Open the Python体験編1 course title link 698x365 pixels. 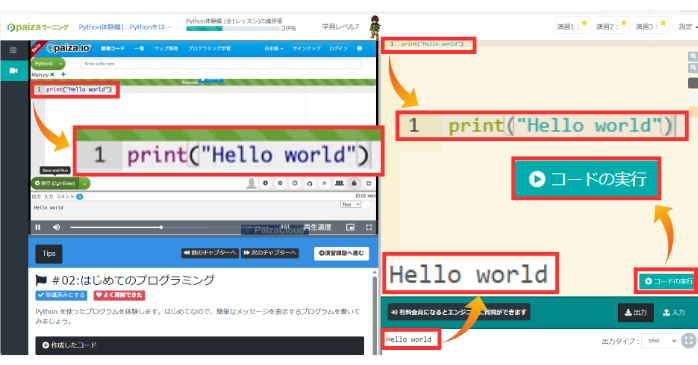click(x=125, y=27)
